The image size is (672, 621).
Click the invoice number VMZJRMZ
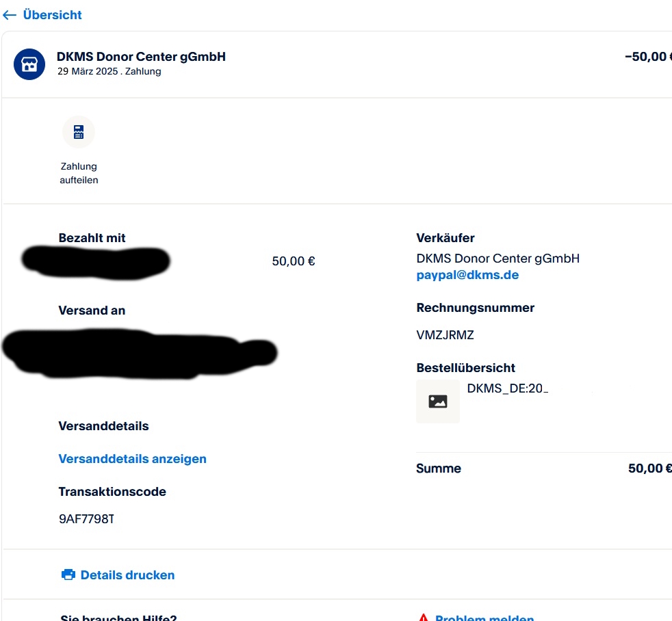[445, 335]
